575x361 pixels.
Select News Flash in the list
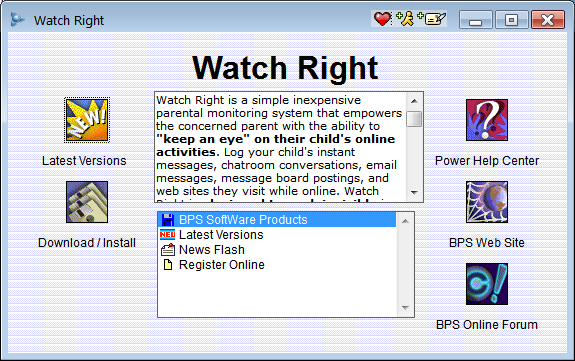pyautogui.click(x=277, y=249)
